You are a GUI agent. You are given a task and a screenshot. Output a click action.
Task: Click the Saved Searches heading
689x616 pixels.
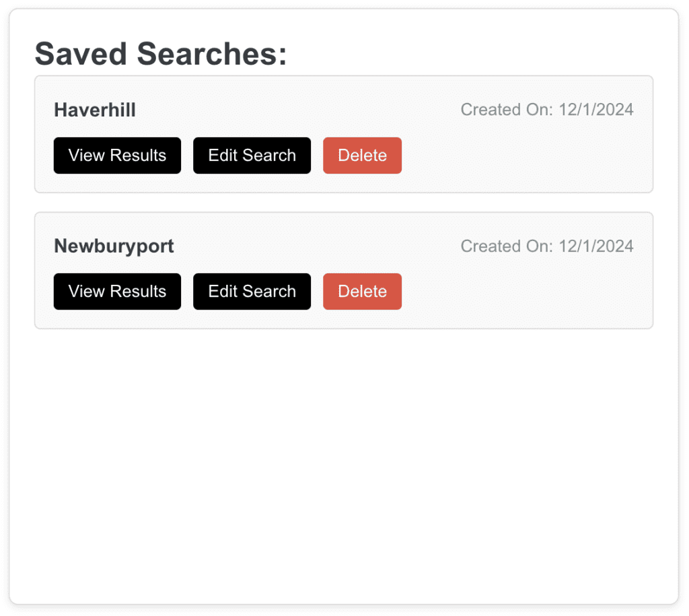[161, 54]
